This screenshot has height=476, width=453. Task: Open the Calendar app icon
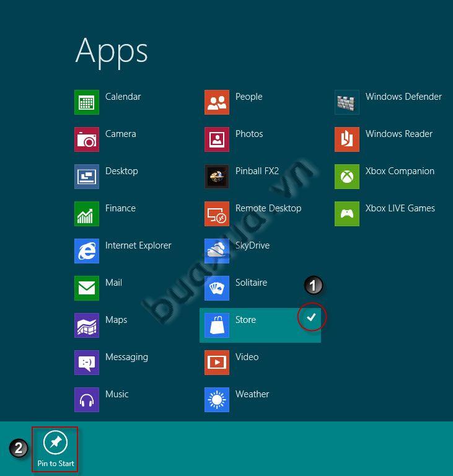pos(87,102)
